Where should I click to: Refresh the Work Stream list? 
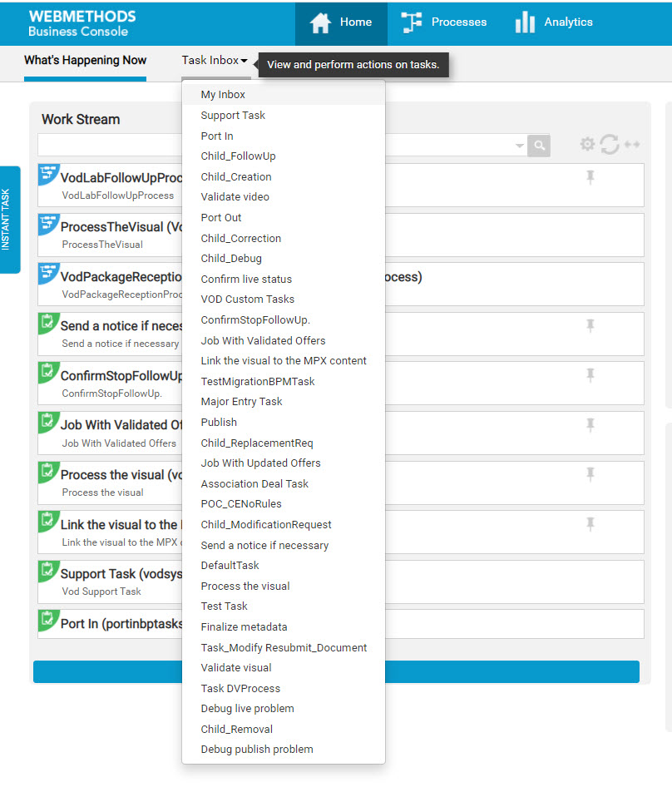tap(610, 145)
